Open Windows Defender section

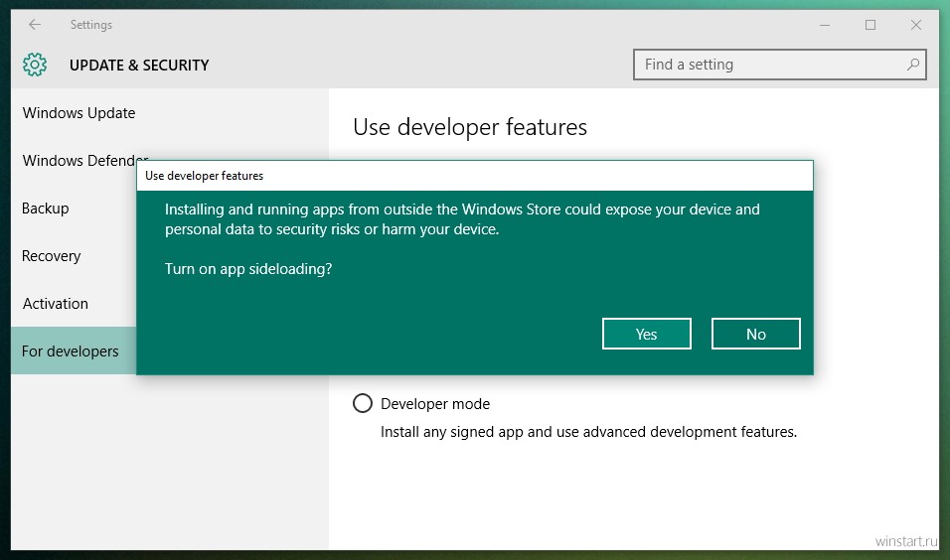click(x=85, y=161)
